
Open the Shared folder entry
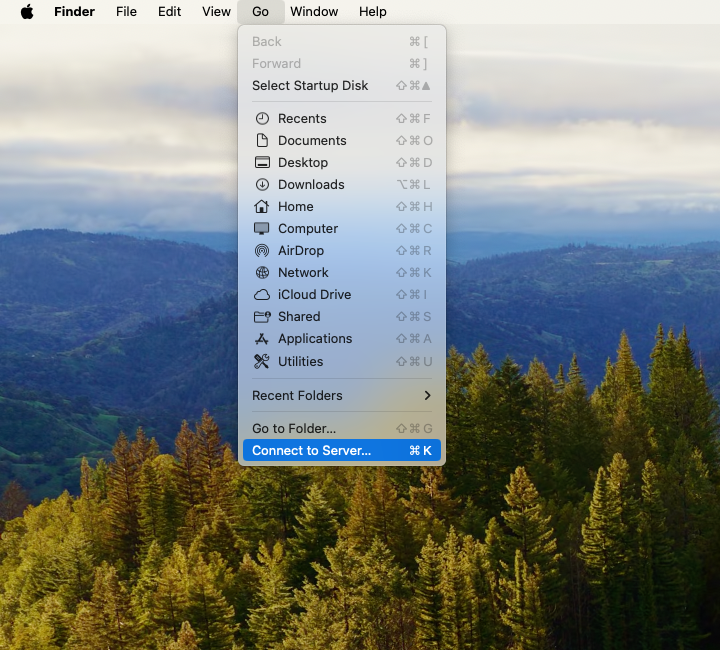coord(299,317)
